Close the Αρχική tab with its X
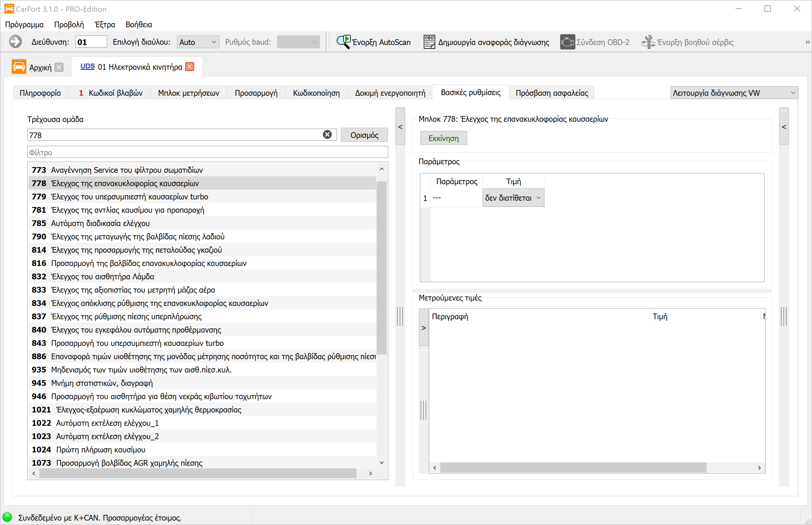 59,67
